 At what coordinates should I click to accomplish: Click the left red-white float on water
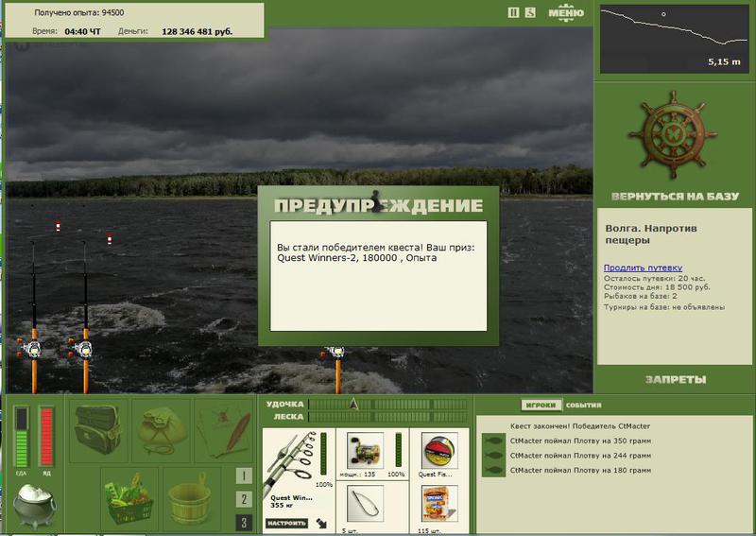(58, 226)
